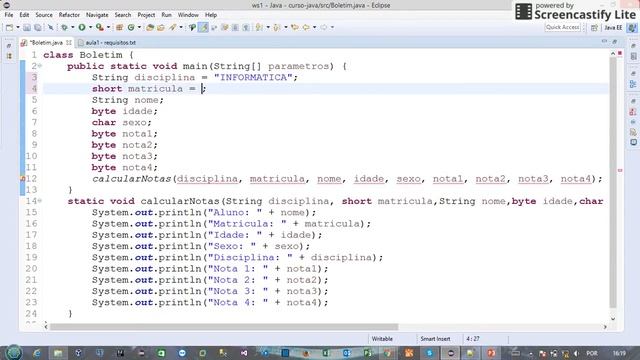Image resolution: width=640 pixels, height=360 pixels.
Task: Open dropdown beside Next Annotation icon
Action: (x=268, y=27)
